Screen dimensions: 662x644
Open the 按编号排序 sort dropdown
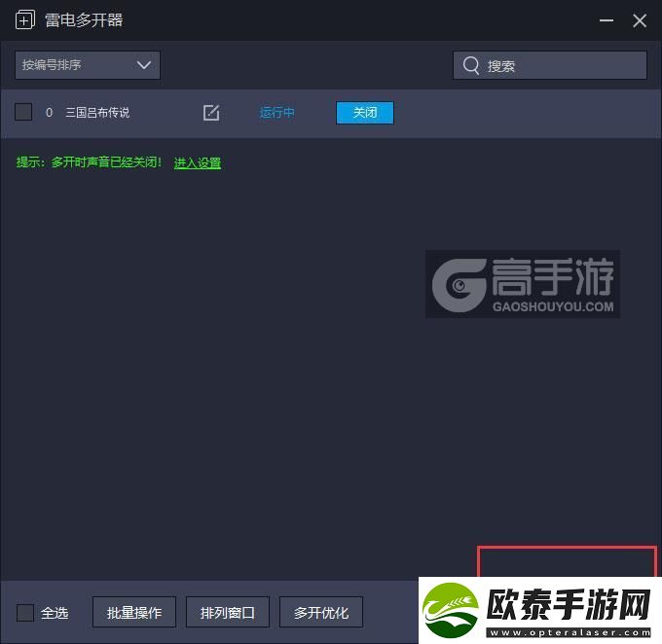[x=88, y=65]
